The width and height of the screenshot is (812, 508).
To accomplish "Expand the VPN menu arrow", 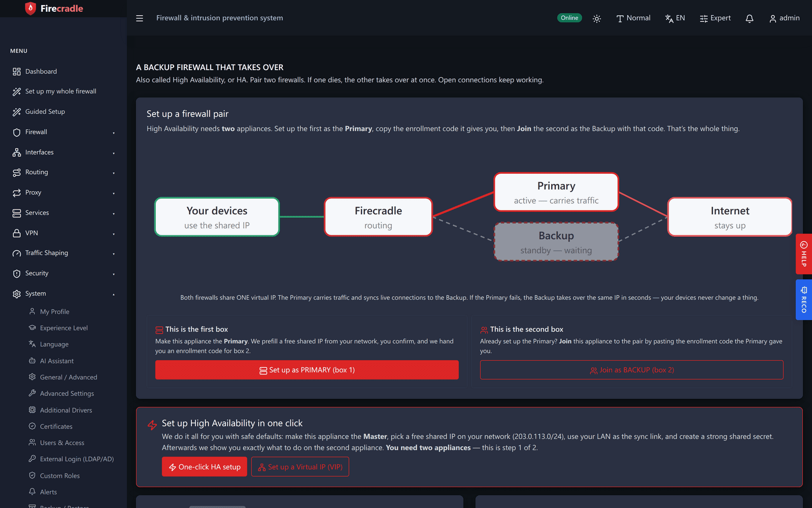I will (x=114, y=234).
